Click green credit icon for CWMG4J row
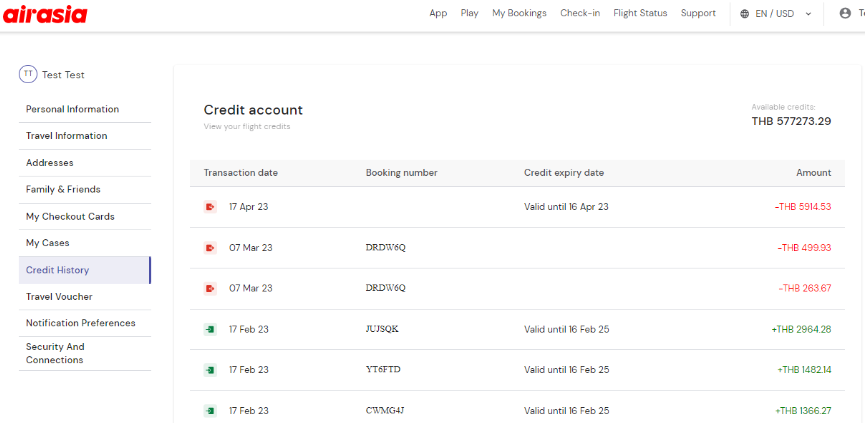865x423 pixels. 210,410
